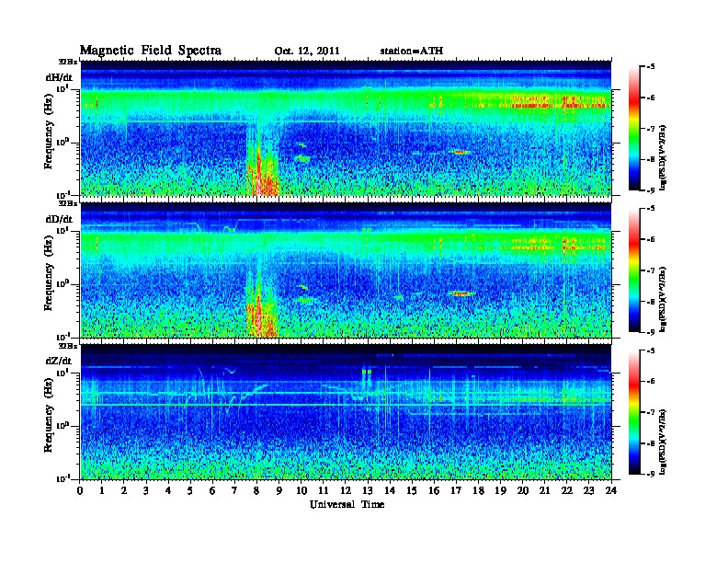Image resolution: width=728 pixels, height=563 pixels.
Task: Click hour 9 on Universal Time axis
Action: point(279,491)
